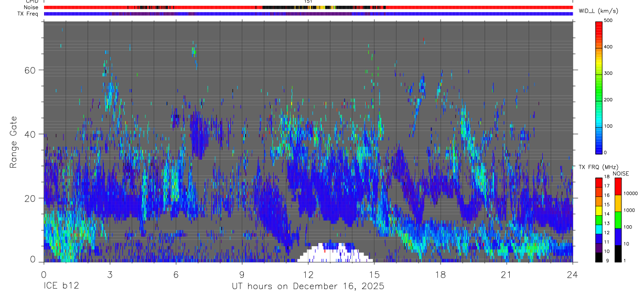Click the 'WID⊥ (km/s)' scale title

pyautogui.click(x=598, y=10)
